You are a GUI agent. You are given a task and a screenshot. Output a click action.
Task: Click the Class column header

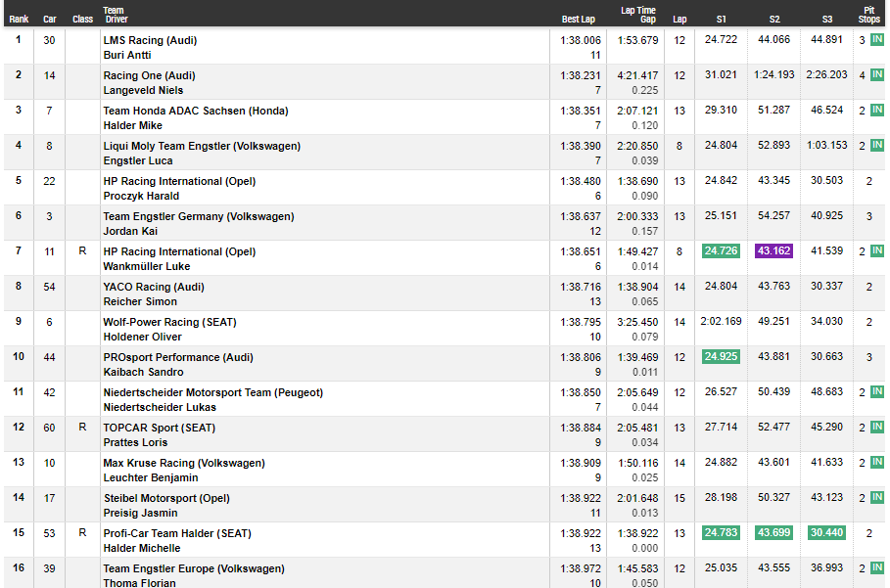(82, 20)
